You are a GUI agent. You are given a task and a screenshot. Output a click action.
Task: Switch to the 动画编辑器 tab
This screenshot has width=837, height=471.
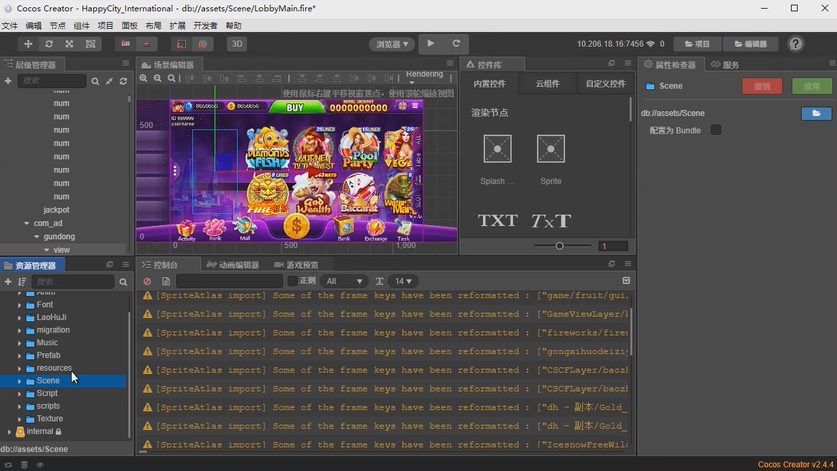(232, 265)
